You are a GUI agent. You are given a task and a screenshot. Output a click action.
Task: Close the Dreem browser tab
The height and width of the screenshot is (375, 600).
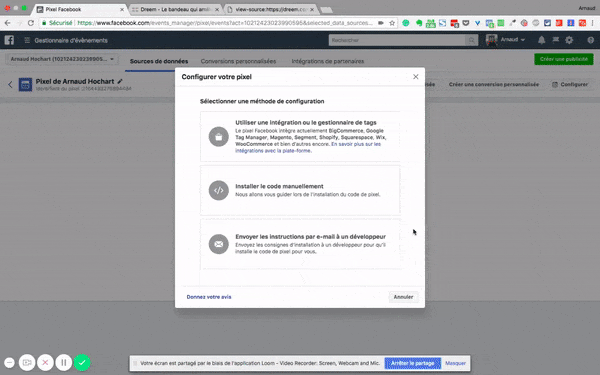217,10
